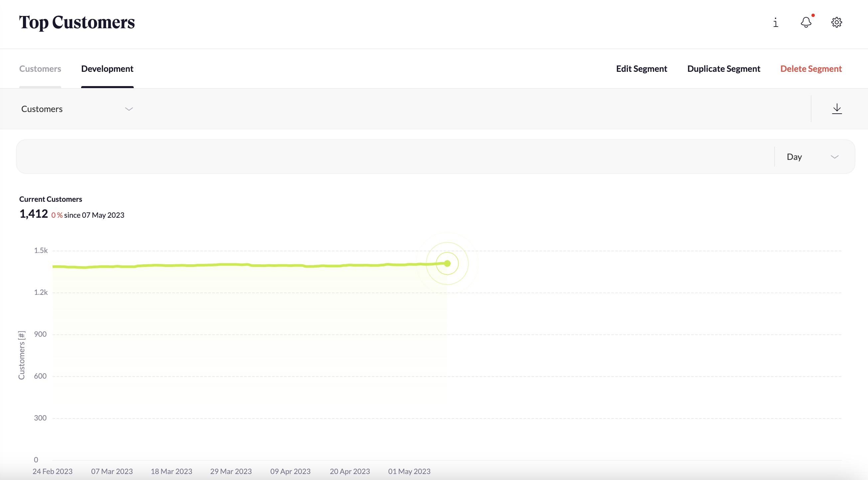Image resolution: width=868 pixels, height=480 pixels.
Task: Click the latest data point marker on chart
Action: point(447,263)
